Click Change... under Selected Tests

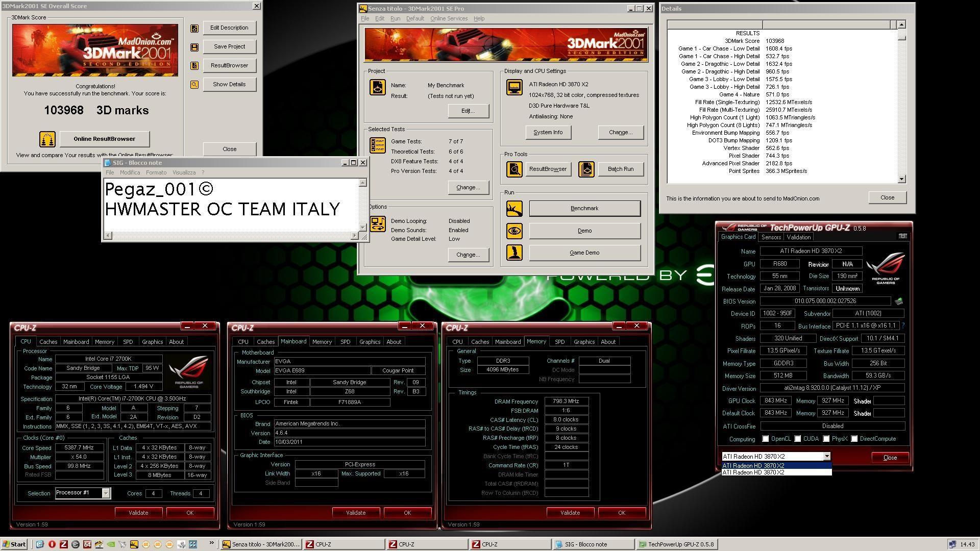coord(468,187)
